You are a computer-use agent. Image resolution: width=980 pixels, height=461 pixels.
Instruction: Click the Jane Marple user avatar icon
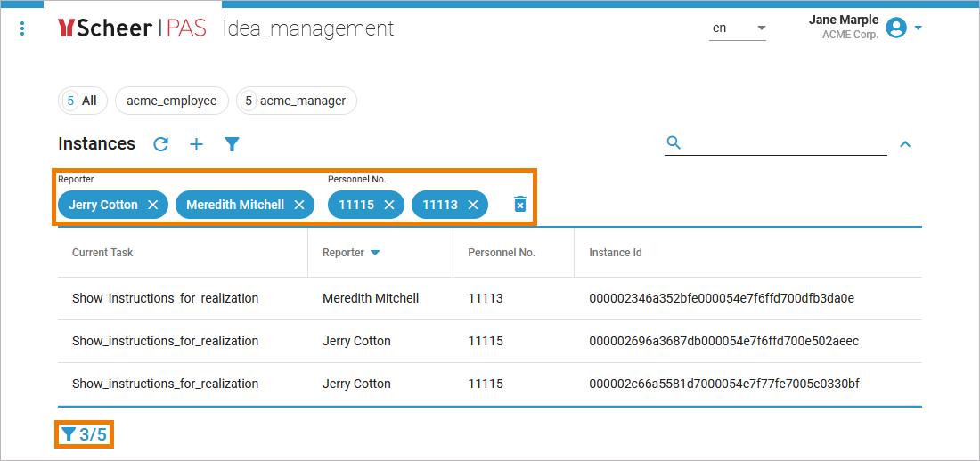(896, 28)
